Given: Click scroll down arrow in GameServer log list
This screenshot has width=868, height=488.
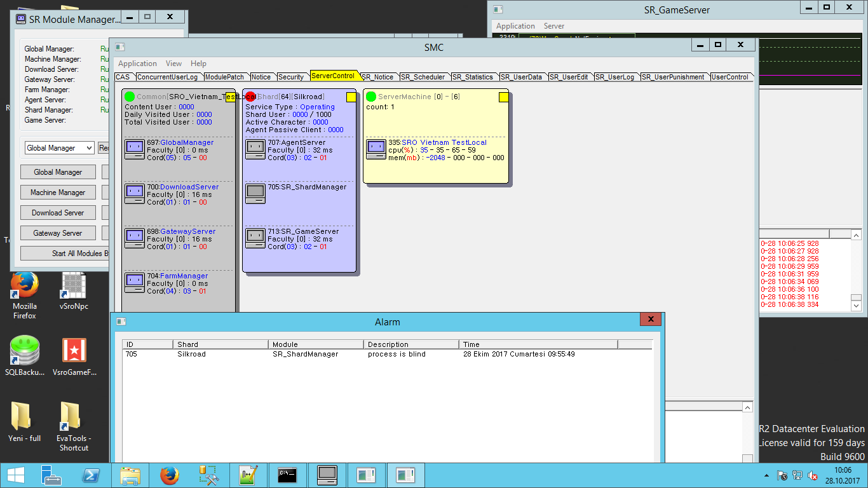Looking at the screenshot, I should click(x=856, y=306).
